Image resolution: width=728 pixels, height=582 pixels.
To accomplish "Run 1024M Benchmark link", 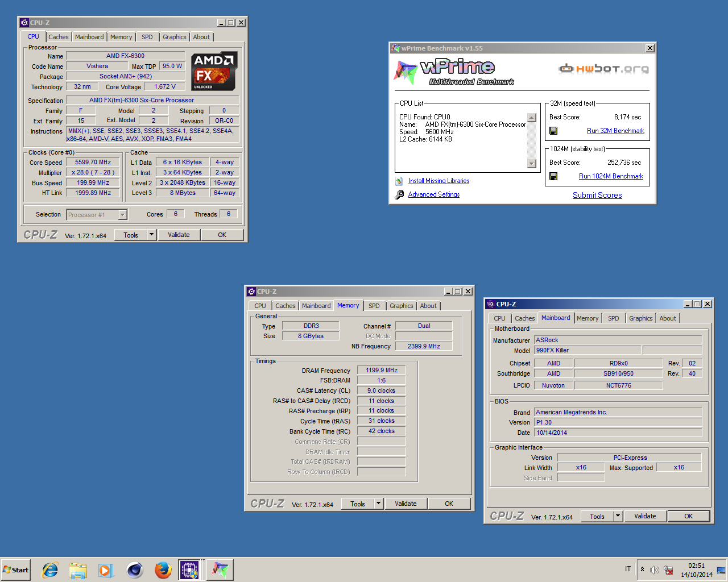I will tap(611, 176).
